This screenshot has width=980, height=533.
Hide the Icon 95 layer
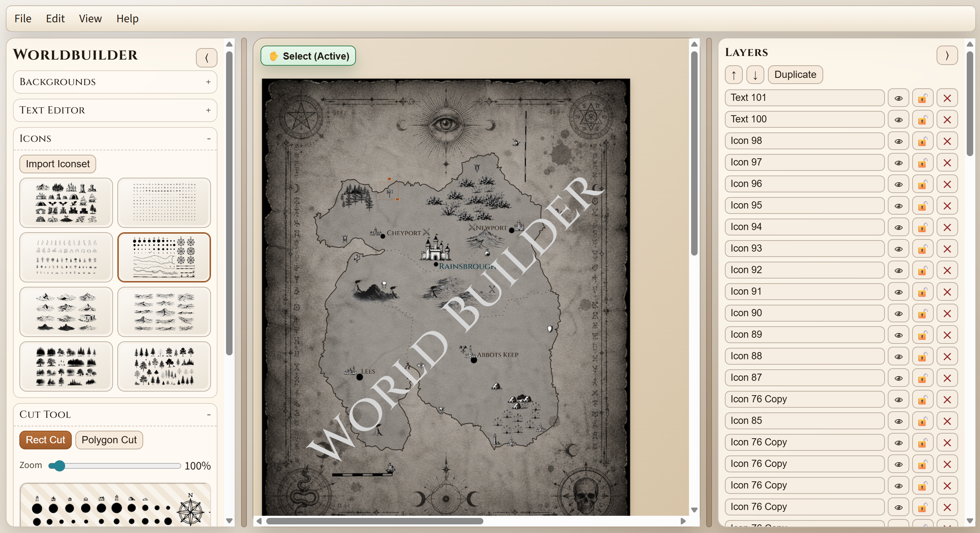coord(898,206)
